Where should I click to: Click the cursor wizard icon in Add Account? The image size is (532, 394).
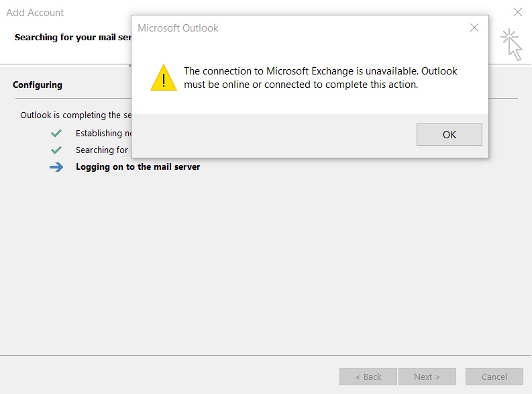pos(512,45)
